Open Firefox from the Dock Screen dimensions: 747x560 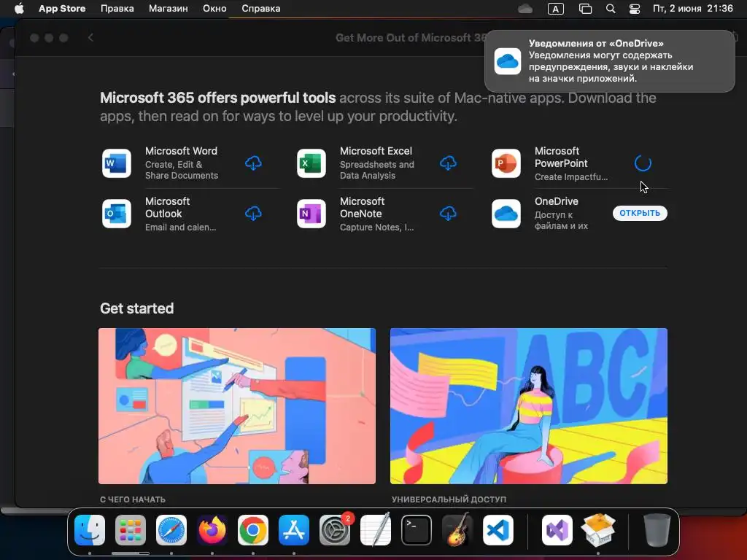(x=212, y=530)
